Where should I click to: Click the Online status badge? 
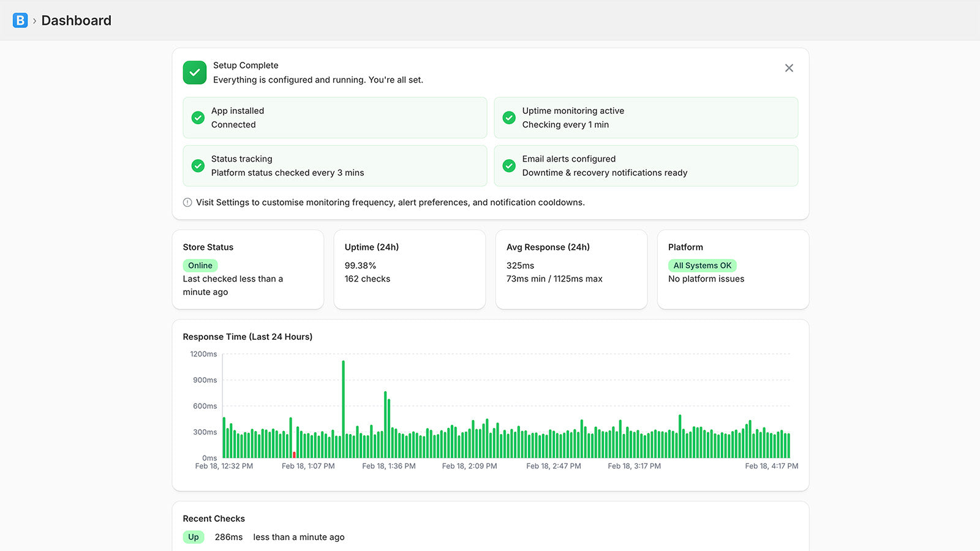200,266
